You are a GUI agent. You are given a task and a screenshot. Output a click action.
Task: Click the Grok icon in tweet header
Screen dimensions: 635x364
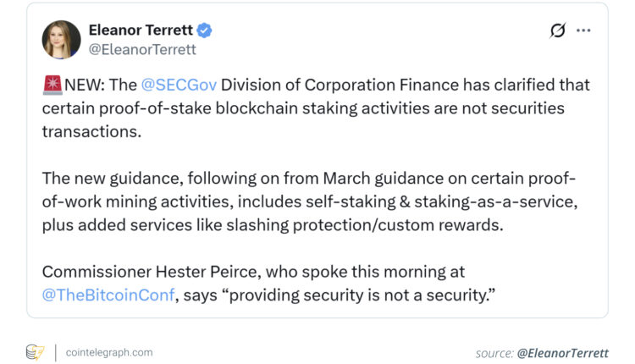[x=557, y=30]
